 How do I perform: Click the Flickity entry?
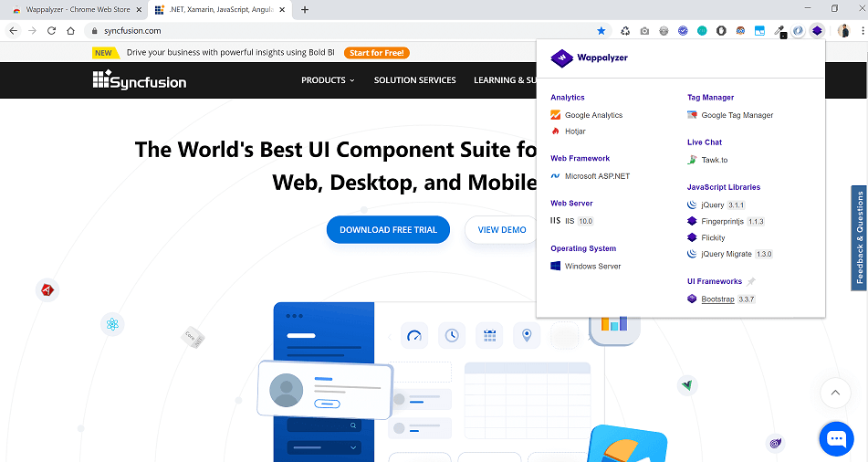[x=706, y=237]
